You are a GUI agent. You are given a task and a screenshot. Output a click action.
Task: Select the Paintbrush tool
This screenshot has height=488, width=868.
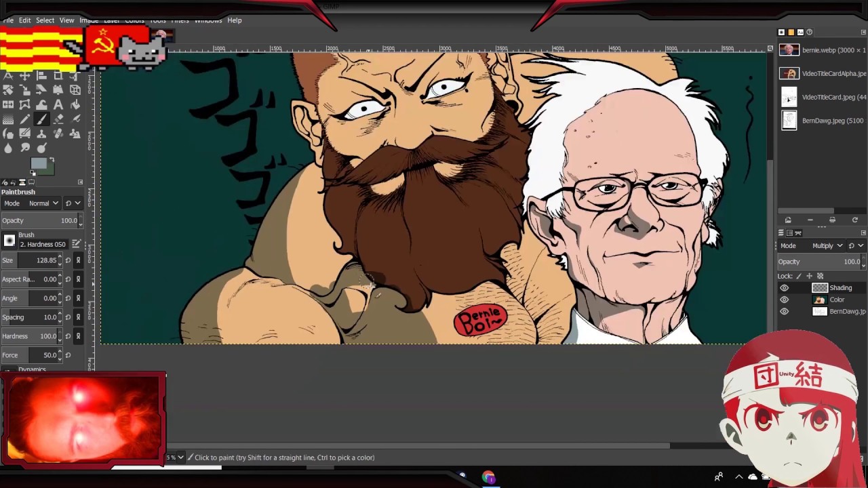tap(41, 119)
